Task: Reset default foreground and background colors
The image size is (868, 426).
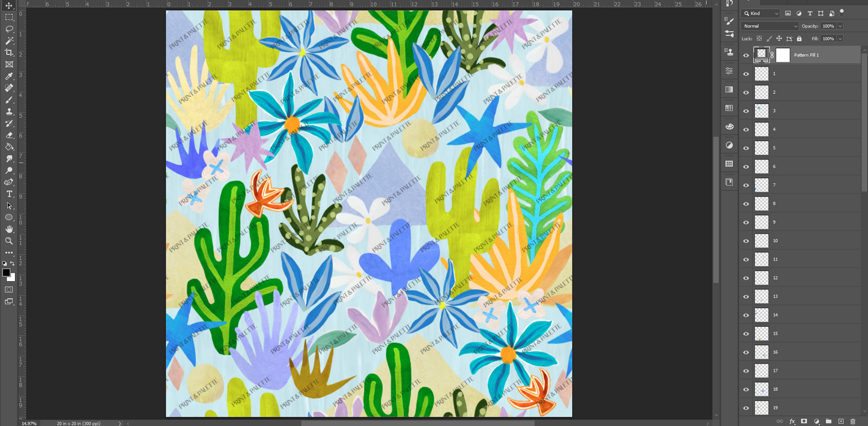Action: [5, 264]
